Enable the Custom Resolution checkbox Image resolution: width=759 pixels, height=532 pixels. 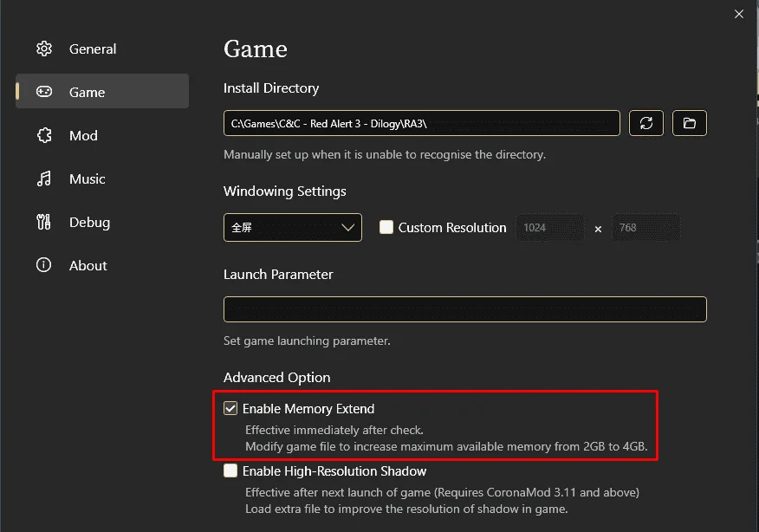[386, 227]
